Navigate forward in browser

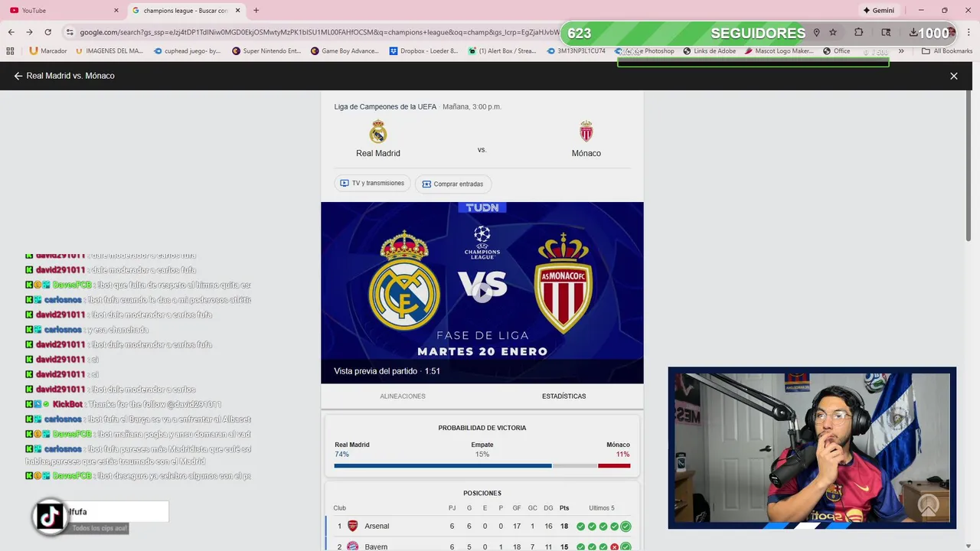pyautogui.click(x=29, y=32)
